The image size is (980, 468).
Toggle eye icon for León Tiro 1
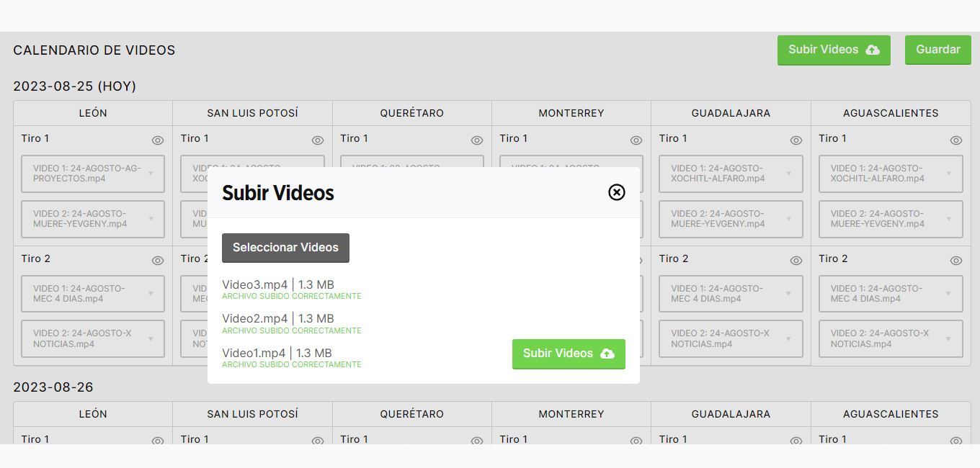pyautogui.click(x=158, y=140)
